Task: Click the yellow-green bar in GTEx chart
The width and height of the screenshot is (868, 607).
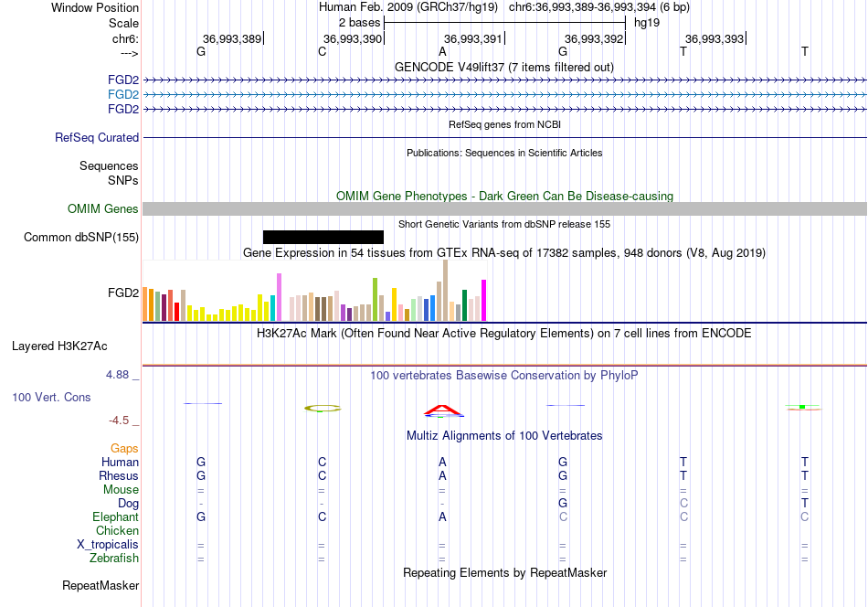Action: pos(376,299)
